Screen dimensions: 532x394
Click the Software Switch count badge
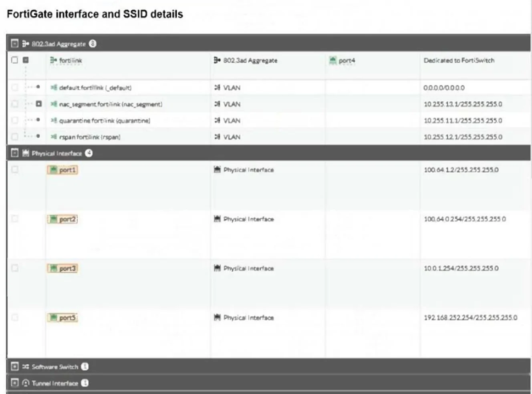[85, 366]
